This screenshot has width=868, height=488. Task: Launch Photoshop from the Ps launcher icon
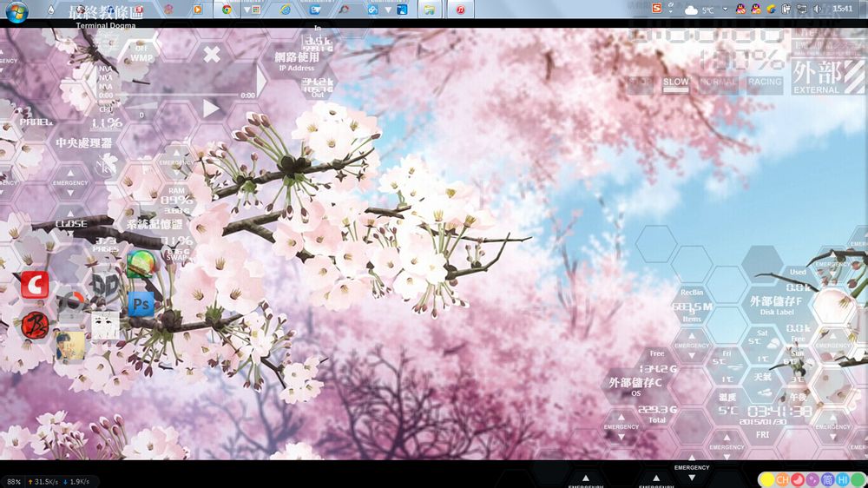pyautogui.click(x=141, y=304)
